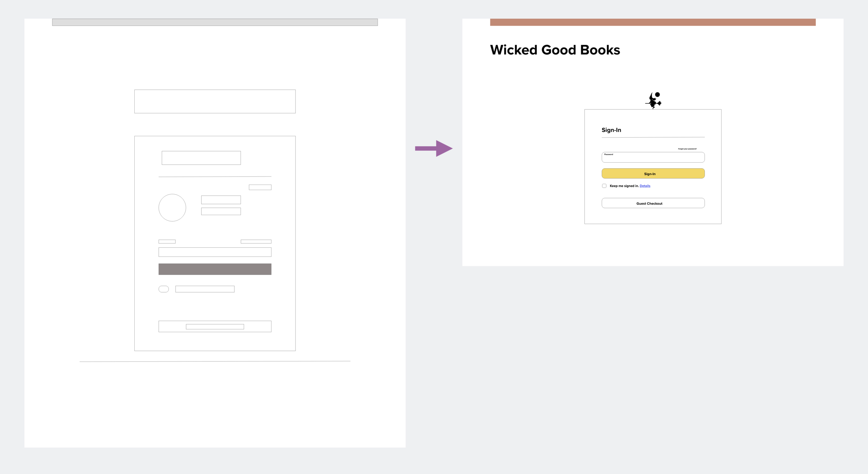The image size is (868, 474).
Task: Open the Details link
Action: [645, 186]
